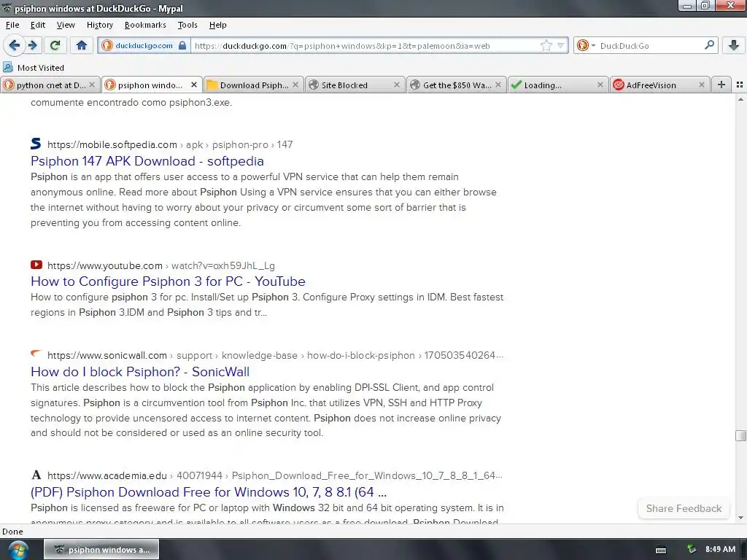Image resolution: width=747 pixels, height=560 pixels.
Task: Reload the current page
Action: pos(55,45)
